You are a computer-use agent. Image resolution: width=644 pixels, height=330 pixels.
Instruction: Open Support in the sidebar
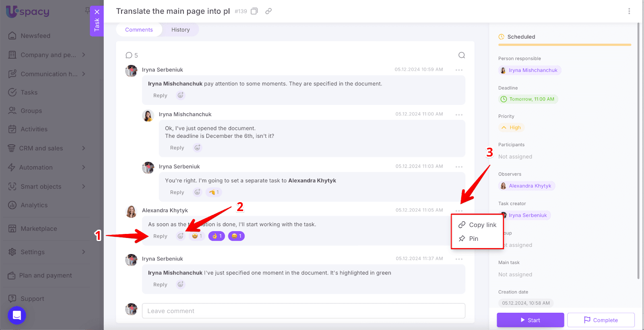coord(32,299)
